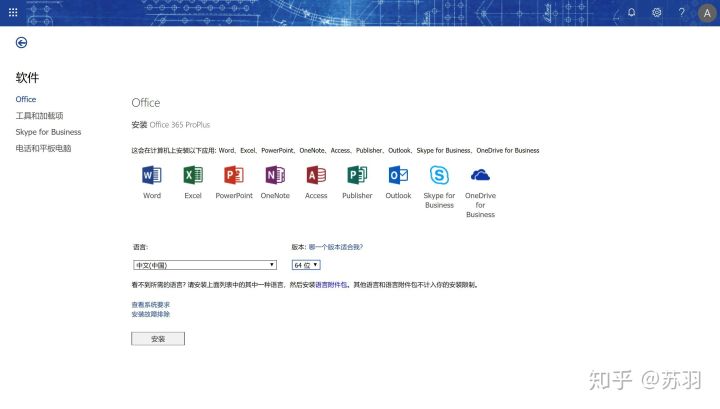Viewport: 720px width, 409px height.
Task: Select Skype for Business in the sidebar
Action: 48,132
